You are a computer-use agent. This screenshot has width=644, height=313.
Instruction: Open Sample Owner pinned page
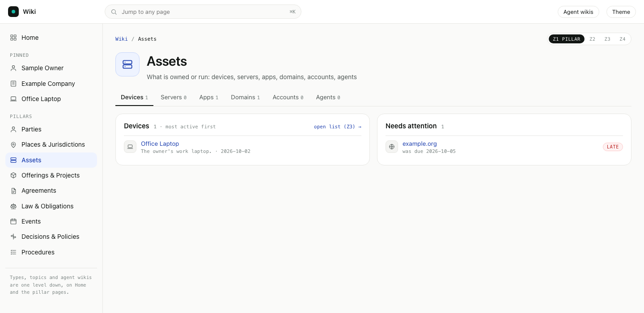pos(51,68)
